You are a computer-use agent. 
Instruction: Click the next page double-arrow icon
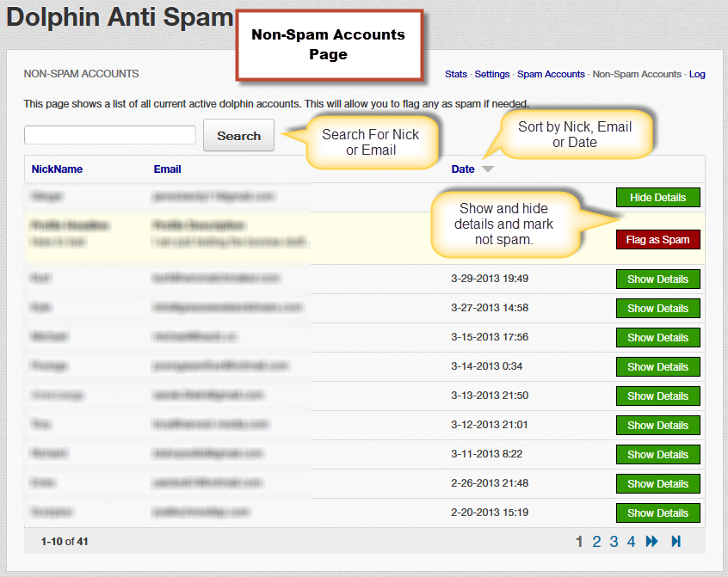(652, 541)
